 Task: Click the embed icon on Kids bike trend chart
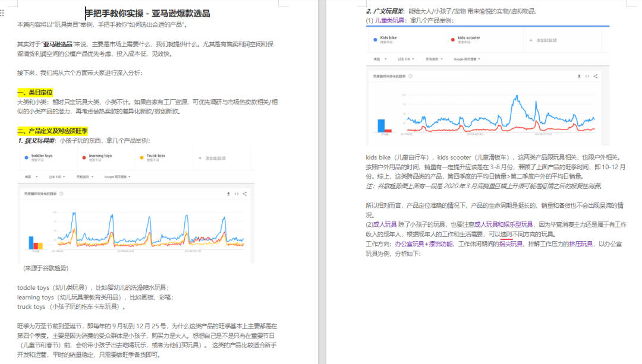click(587, 76)
